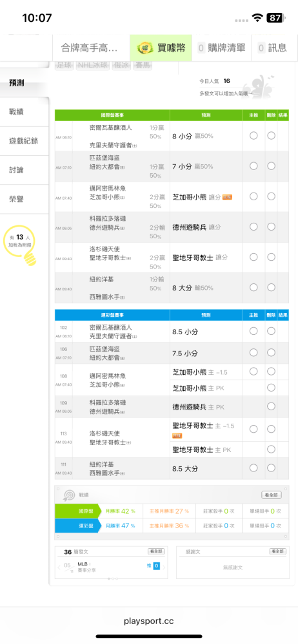Click the 推 count badge on the MLB post
Image resolution: width=298 pixels, height=644 pixels.
(x=156, y=566)
